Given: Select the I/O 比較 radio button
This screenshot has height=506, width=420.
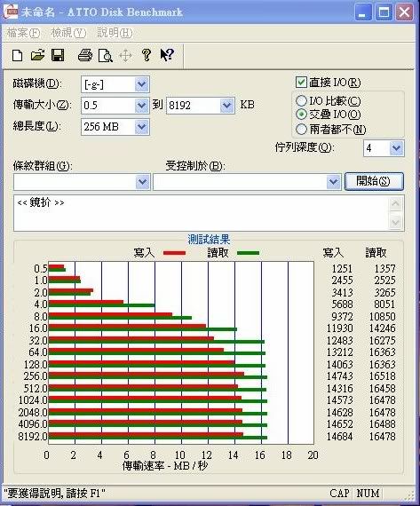Looking at the screenshot, I should click(301, 101).
